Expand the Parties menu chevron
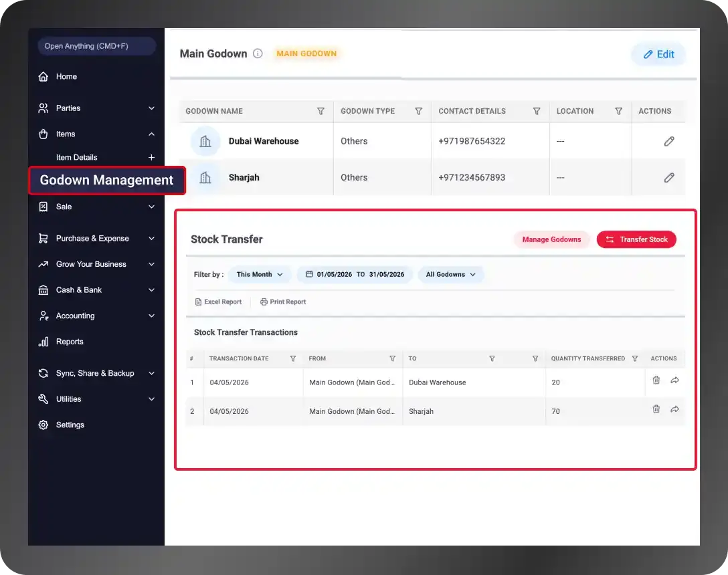Viewport: 728px width, 575px height. [151, 108]
